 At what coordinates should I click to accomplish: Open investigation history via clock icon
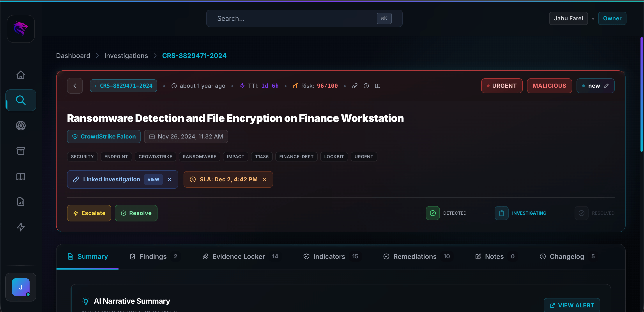(x=366, y=86)
